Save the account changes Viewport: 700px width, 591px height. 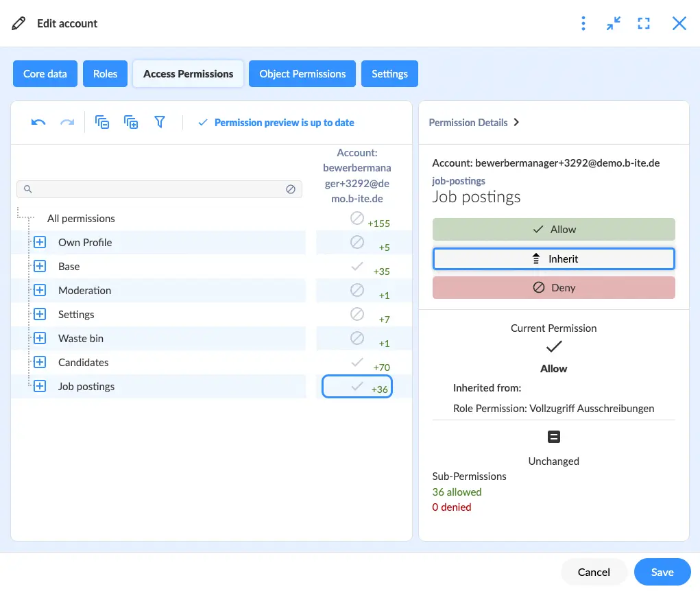click(662, 572)
